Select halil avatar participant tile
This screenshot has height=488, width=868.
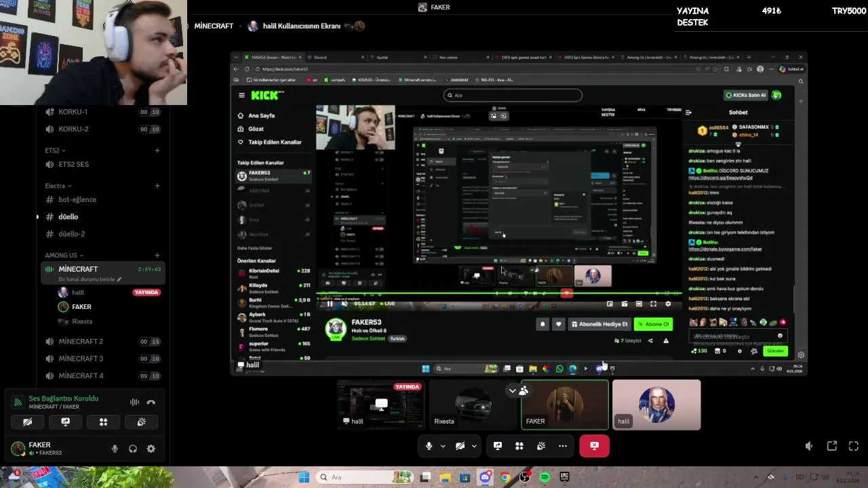click(656, 405)
